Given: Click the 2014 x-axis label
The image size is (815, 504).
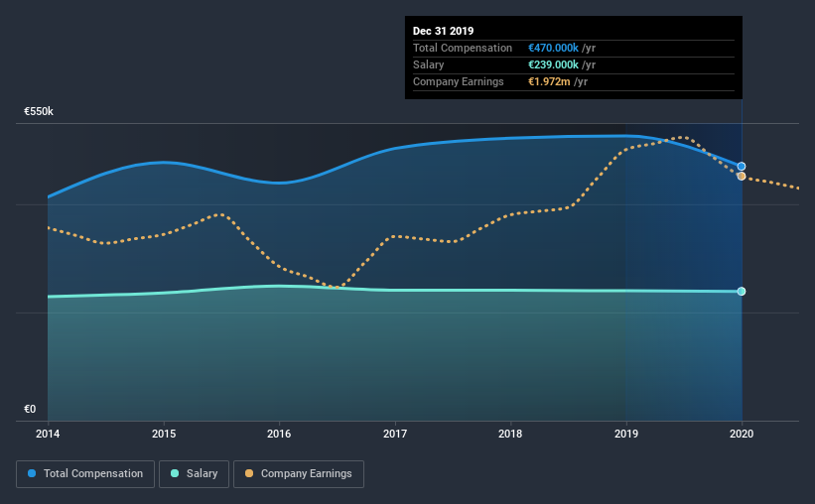Looking at the screenshot, I should [x=48, y=434].
